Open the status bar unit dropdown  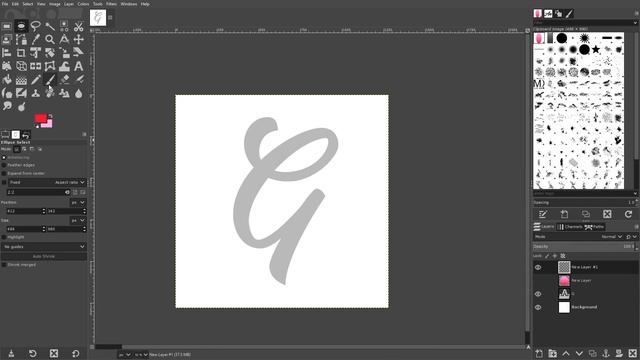(124, 355)
